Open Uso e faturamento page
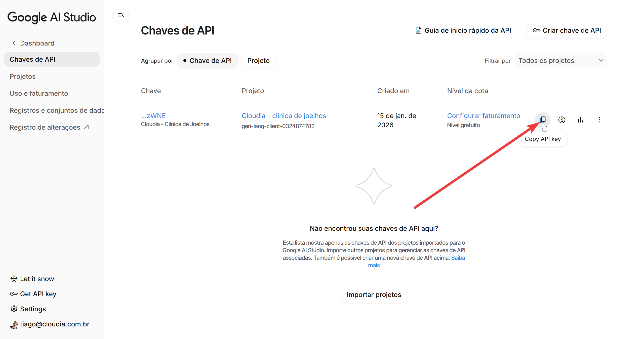This screenshot has height=339, width=644. [39, 93]
